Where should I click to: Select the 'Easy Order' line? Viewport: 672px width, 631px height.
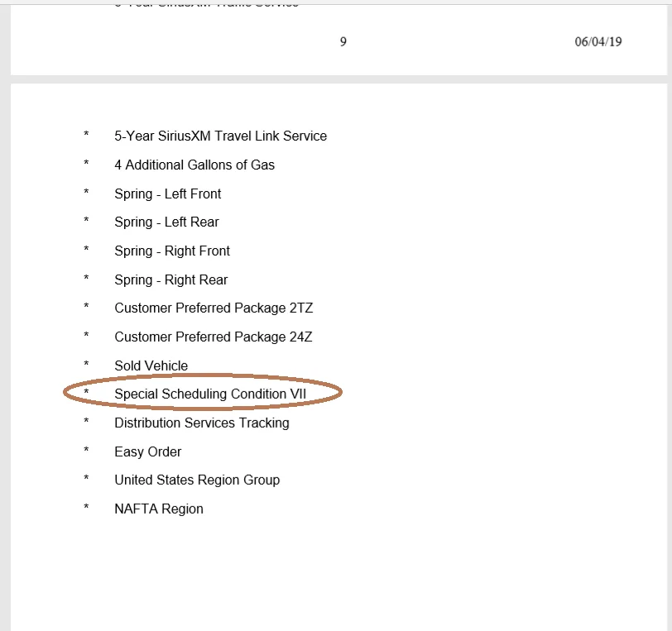tap(148, 452)
